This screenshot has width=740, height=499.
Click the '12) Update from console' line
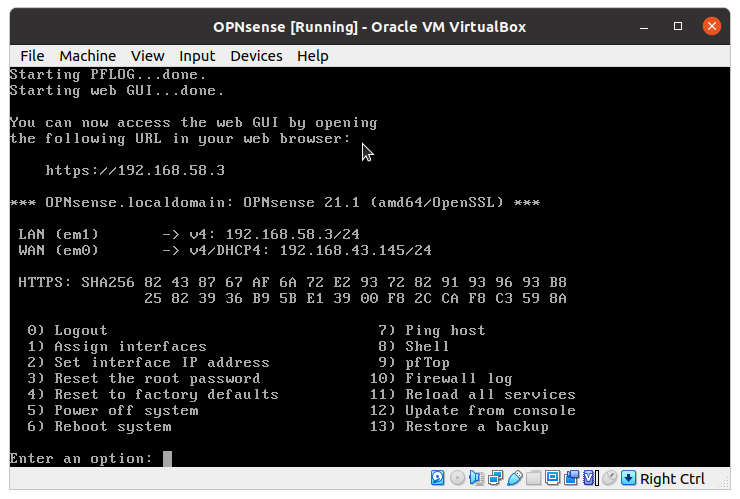pos(472,411)
